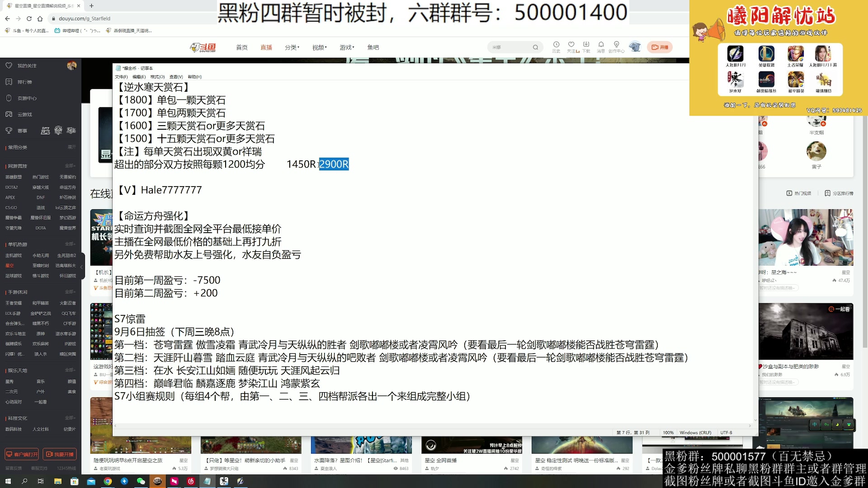Click the search input field with 米娜
This screenshot has height=488, width=868.
(511, 47)
